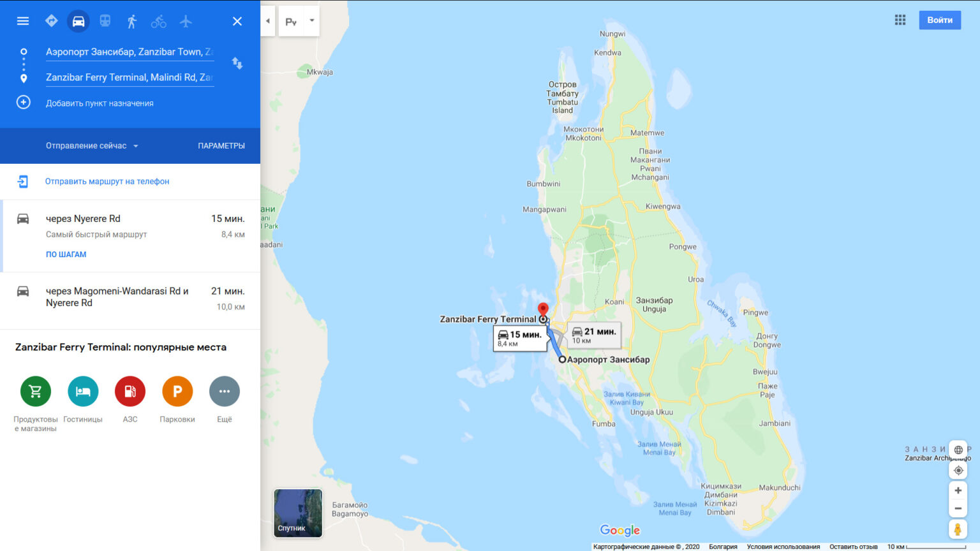Open the Google apps grid
The image size is (980, 551).
point(900,20)
